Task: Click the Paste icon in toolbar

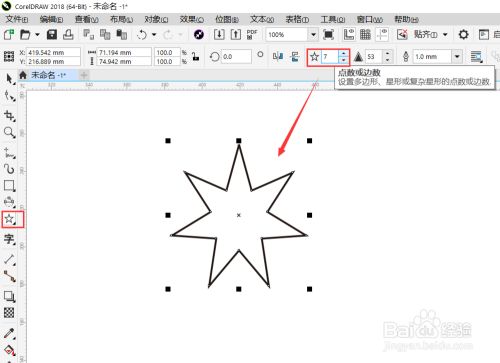Action: 122,34
